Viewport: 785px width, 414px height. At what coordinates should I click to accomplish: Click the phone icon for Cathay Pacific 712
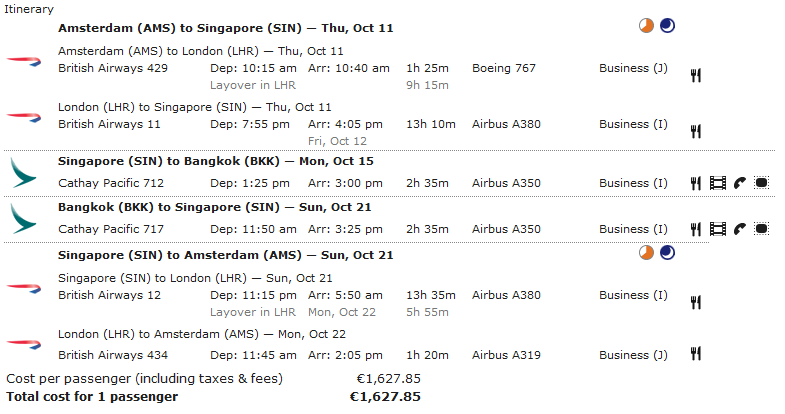pos(740,183)
